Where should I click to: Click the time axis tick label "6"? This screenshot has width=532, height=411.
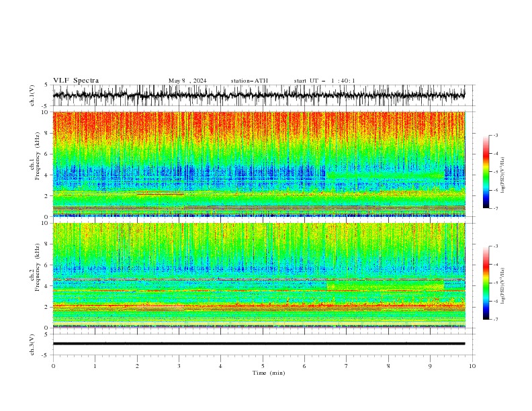pyautogui.click(x=304, y=366)
